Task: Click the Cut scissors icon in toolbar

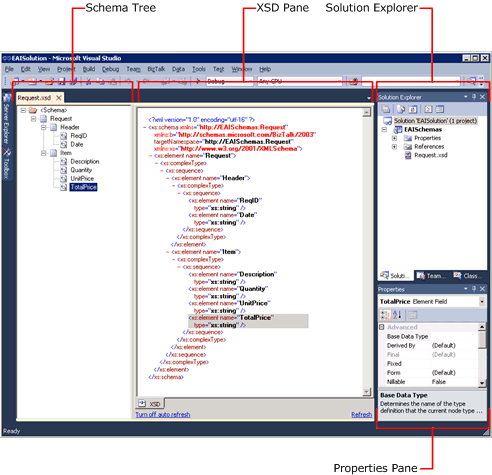Action: (88, 81)
